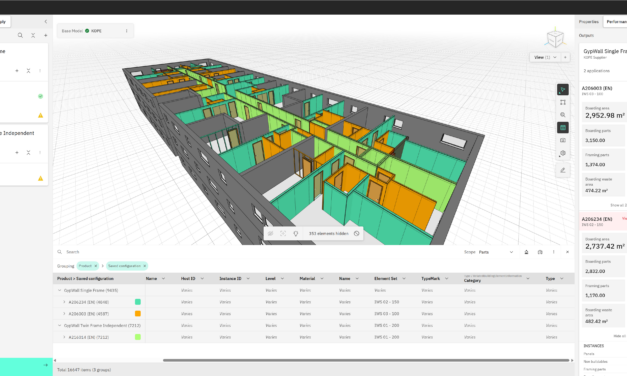
Task: Expand the A216014 (EN) row
Action: (x=64, y=337)
